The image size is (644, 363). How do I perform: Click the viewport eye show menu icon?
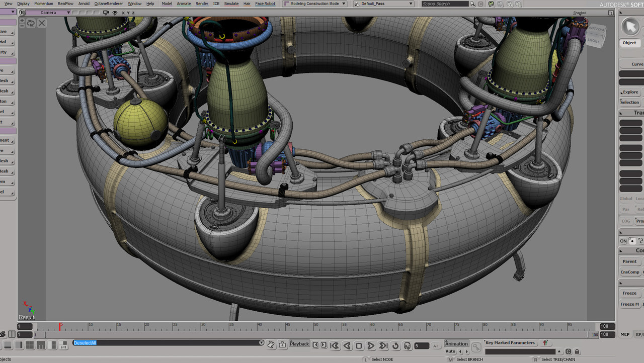[x=115, y=13]
